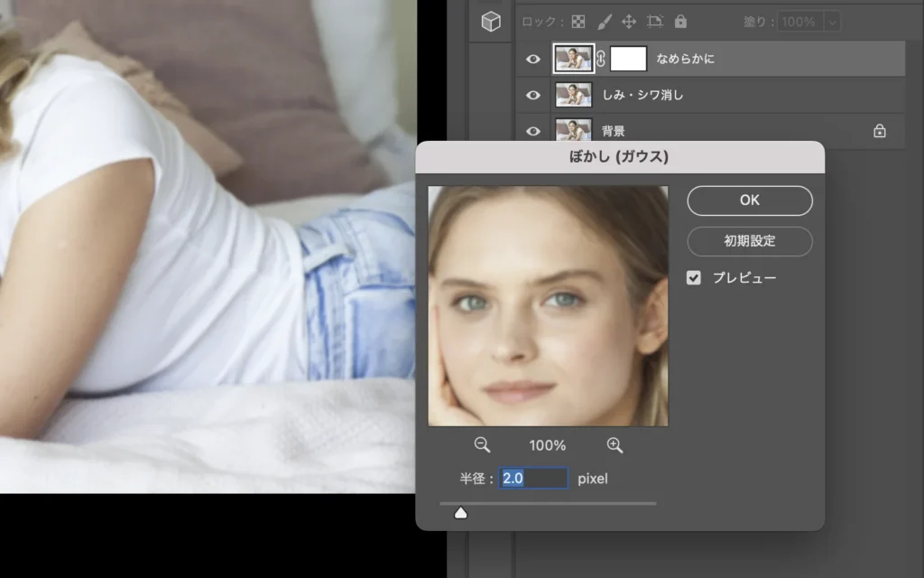The height and width of the screenshot is (578, 924).
Task: Click the 初期設定 button
Action: 749,241
